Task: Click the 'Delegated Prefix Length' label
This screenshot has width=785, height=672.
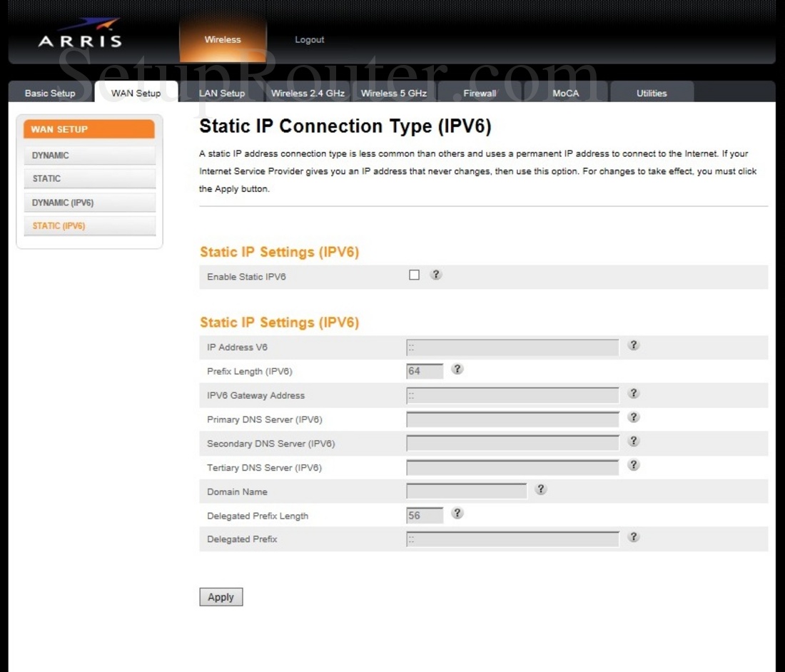Action: (258, 516)
